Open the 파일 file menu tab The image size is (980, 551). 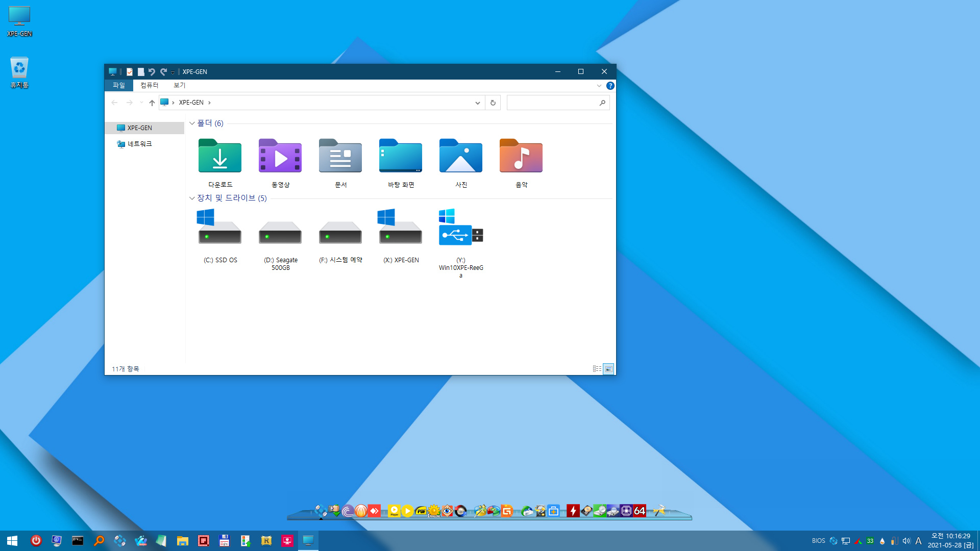coord(119,85)
